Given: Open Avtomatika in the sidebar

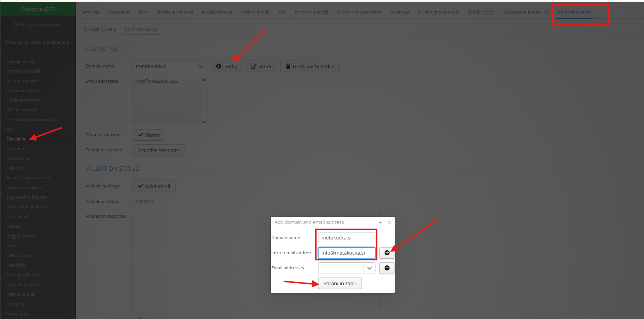Looking at the screenshot, I should pyautogui.click(x=18, y=158).
